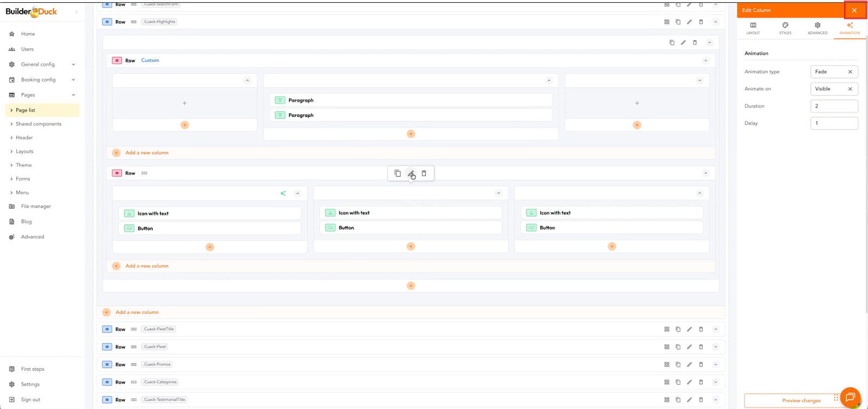
Task: Duplicate the Cuack-Fleet row
Action: (x=678, y=347)
